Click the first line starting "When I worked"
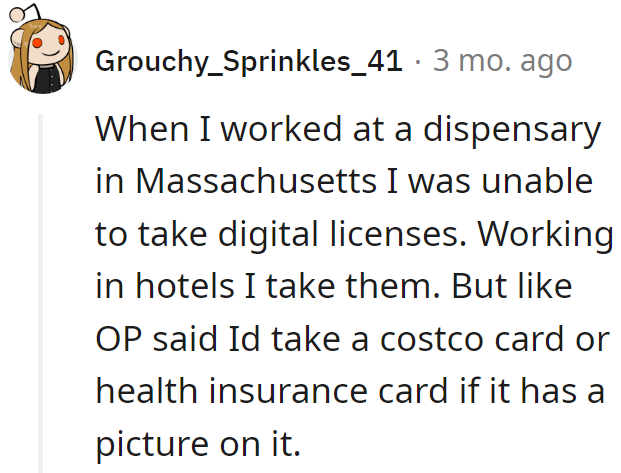This screenshot has height=473, width=621. (348, 130)
